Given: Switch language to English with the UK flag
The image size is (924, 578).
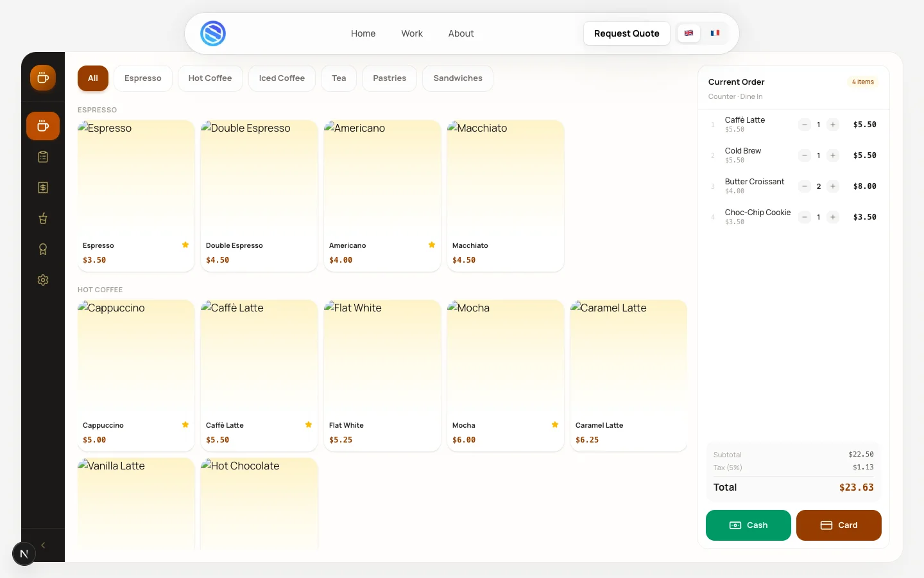Looking at the screenshot, I should [689, 33].
